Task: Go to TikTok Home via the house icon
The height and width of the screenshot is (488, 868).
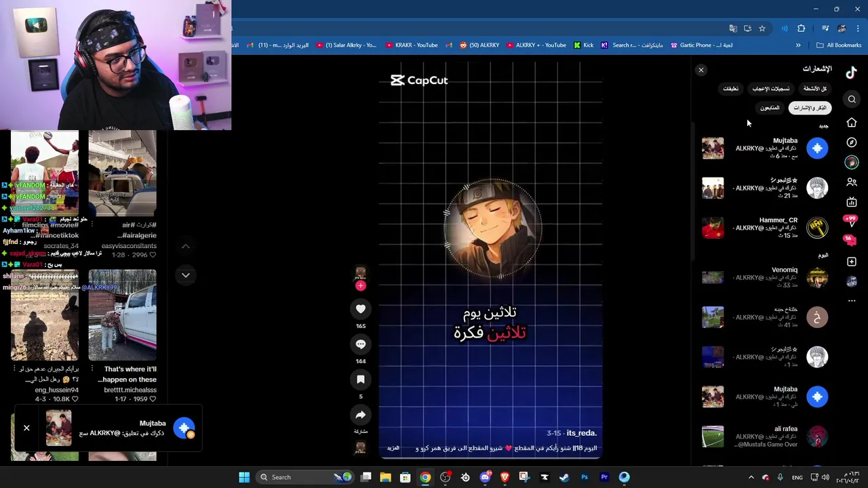Action: click(852, 123)
